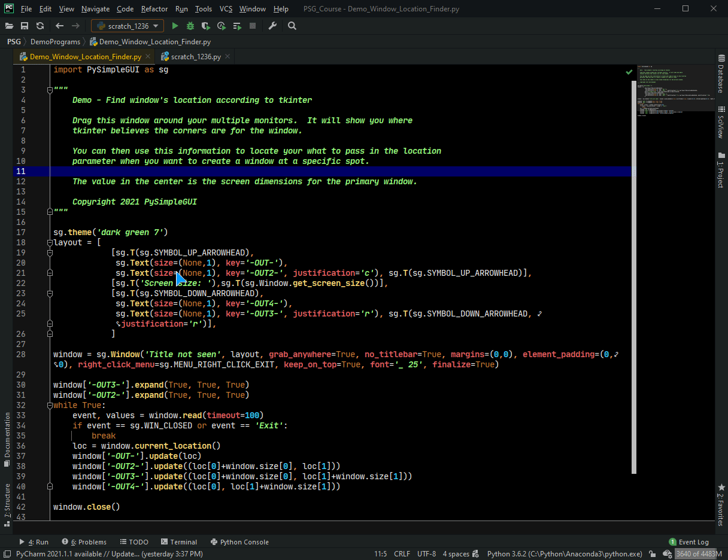728x560 pixels.
Task: Close the scratch_1236.py editor tab
Action: point(227,57)
